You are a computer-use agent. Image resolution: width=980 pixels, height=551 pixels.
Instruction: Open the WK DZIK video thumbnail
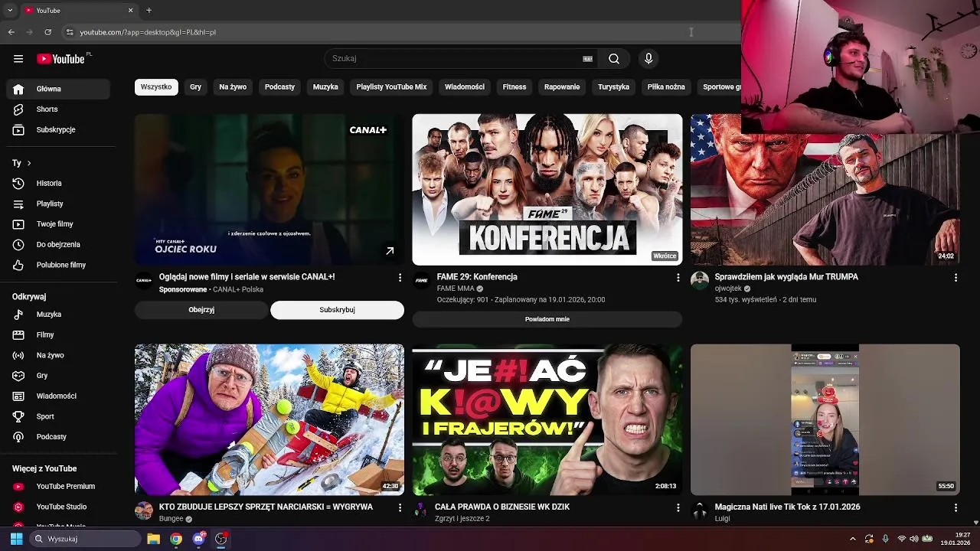click(547, 419)
